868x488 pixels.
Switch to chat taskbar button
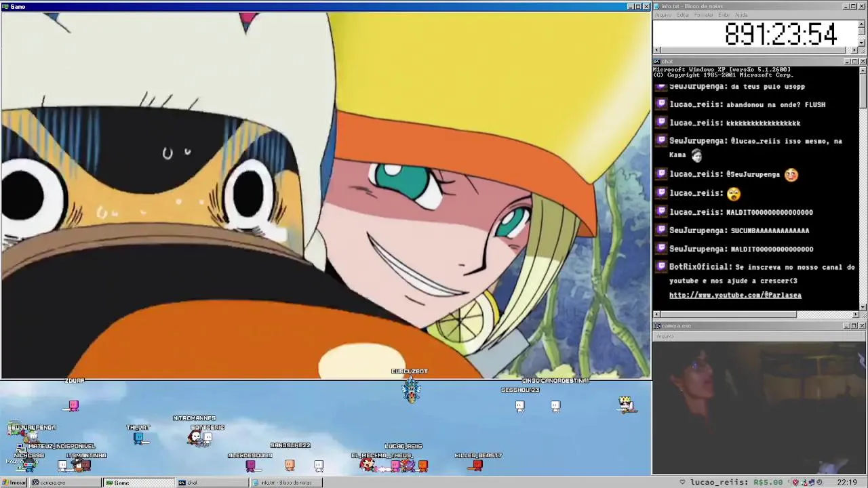pyautogui.click(x=213, y=483)
